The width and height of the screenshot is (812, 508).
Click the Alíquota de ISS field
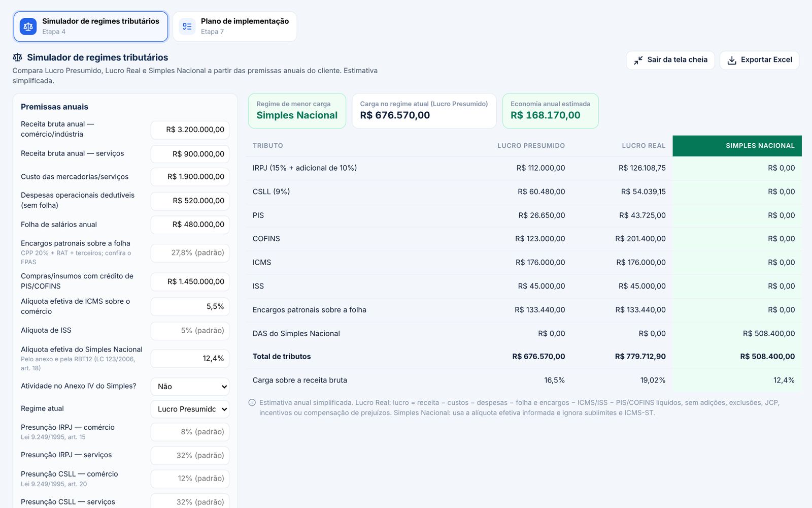click(x=190, y=331)
